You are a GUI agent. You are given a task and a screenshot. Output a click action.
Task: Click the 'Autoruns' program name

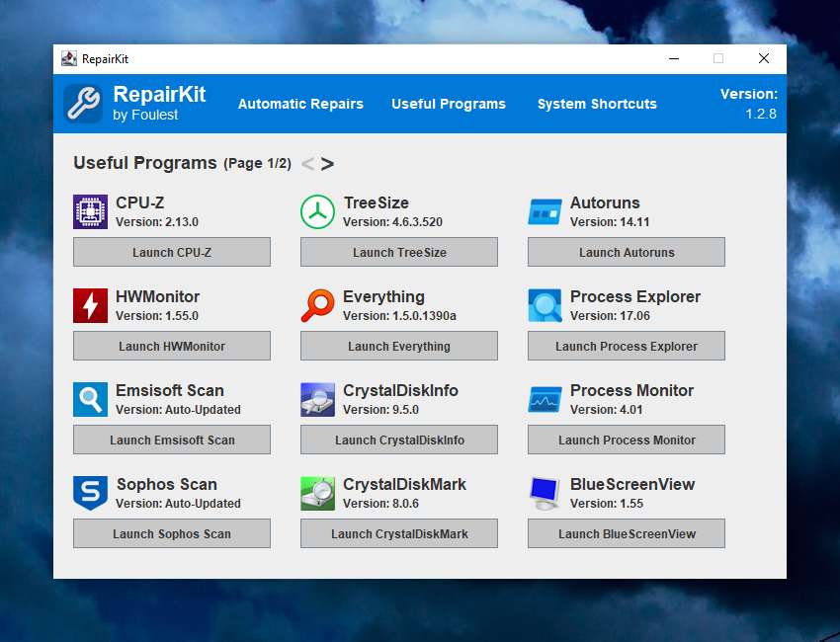[605, 202]
